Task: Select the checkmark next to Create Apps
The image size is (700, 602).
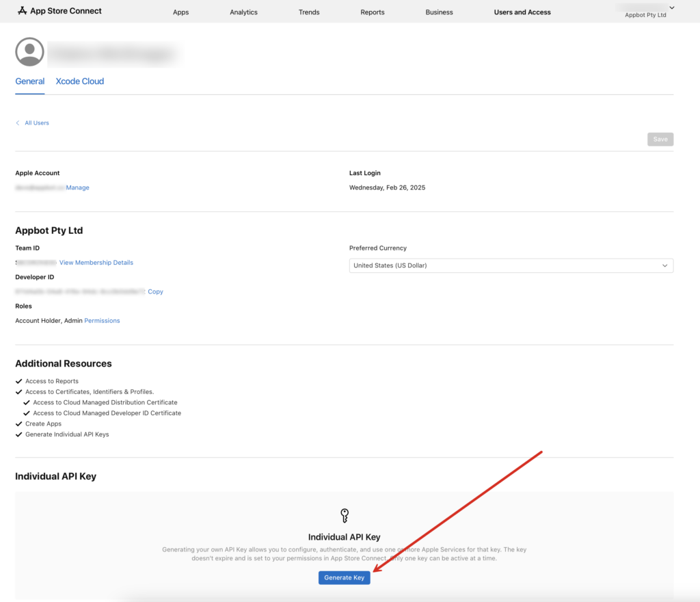Action: click(x=19, y=423)
